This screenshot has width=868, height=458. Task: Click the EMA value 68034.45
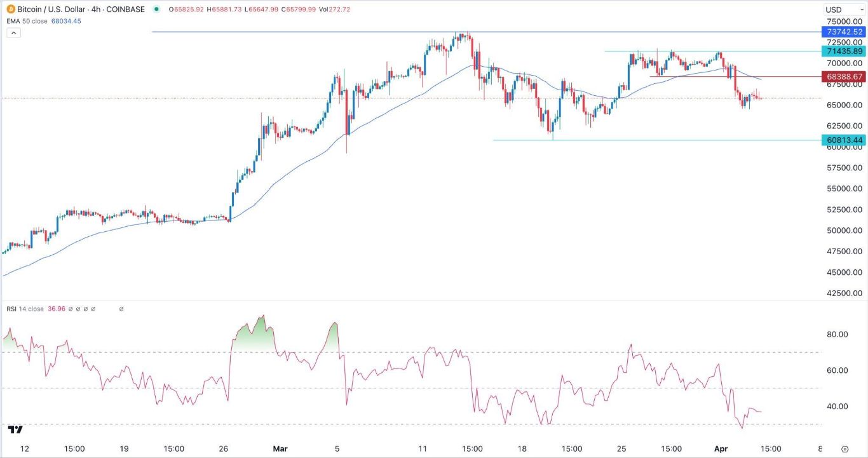click(64, 21)
